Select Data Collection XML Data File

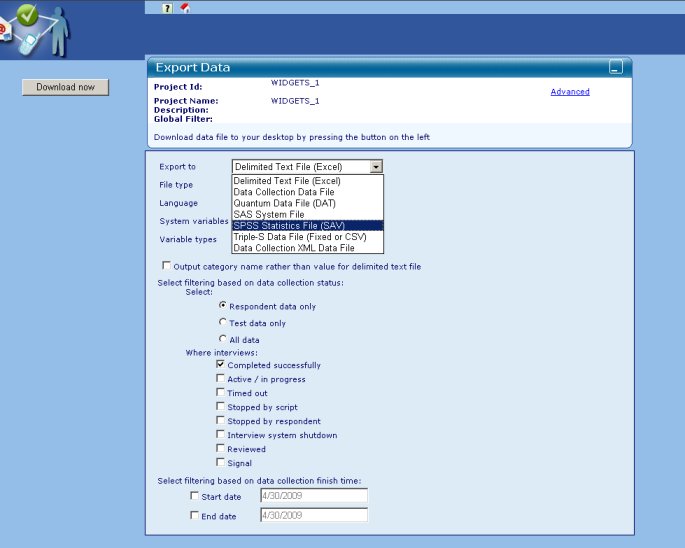coord(308,248)
